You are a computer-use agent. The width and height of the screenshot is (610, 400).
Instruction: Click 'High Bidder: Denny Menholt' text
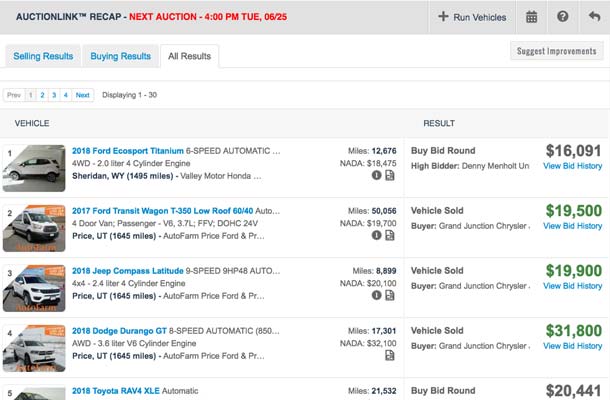point(470,166)
